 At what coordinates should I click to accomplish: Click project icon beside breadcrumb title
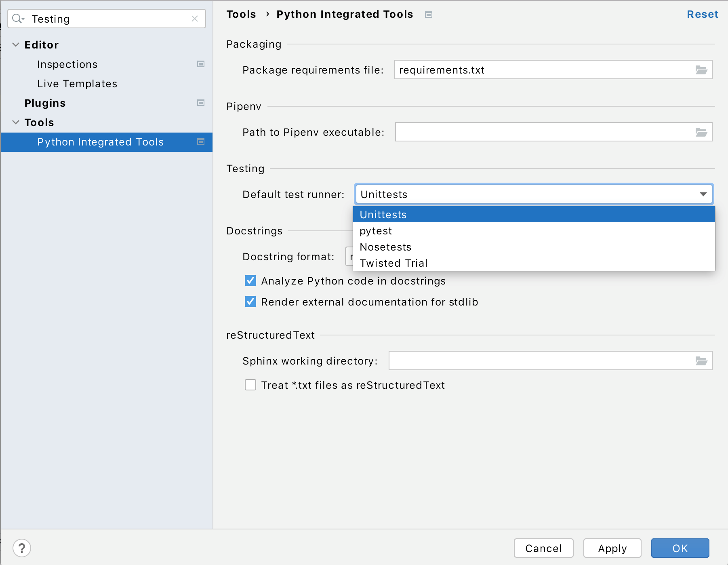click(429, 15)
